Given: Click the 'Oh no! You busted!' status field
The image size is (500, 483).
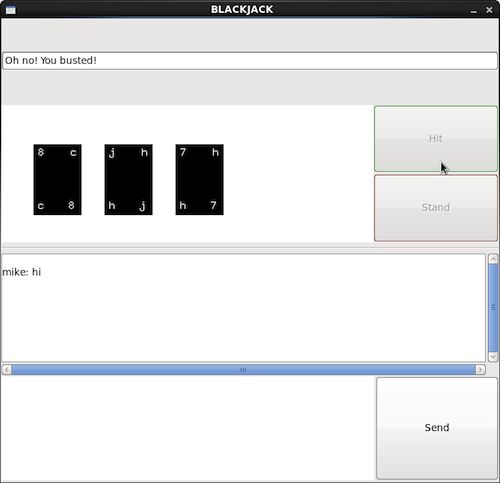Looking at the screenshot, I should point(250,61).
